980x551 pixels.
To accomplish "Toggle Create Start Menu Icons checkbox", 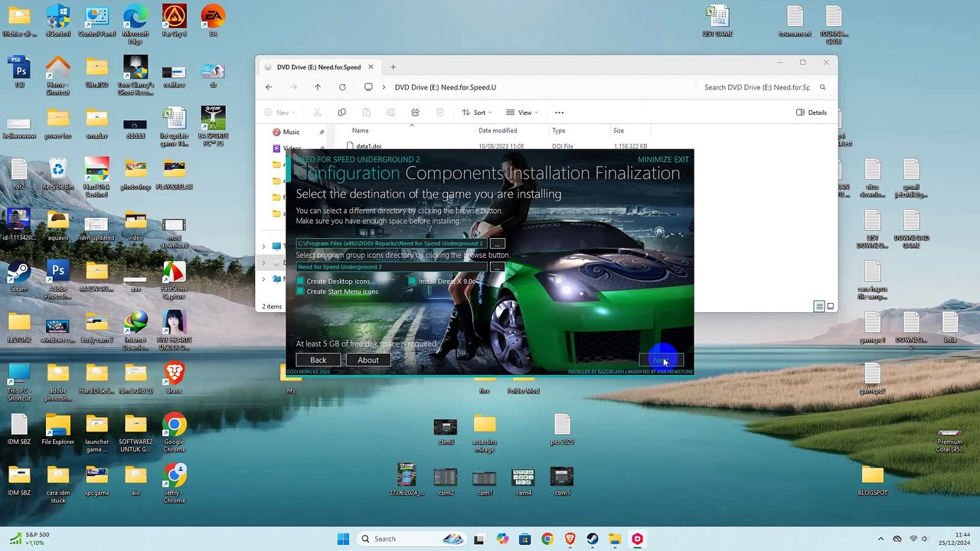I will (301, 292).
